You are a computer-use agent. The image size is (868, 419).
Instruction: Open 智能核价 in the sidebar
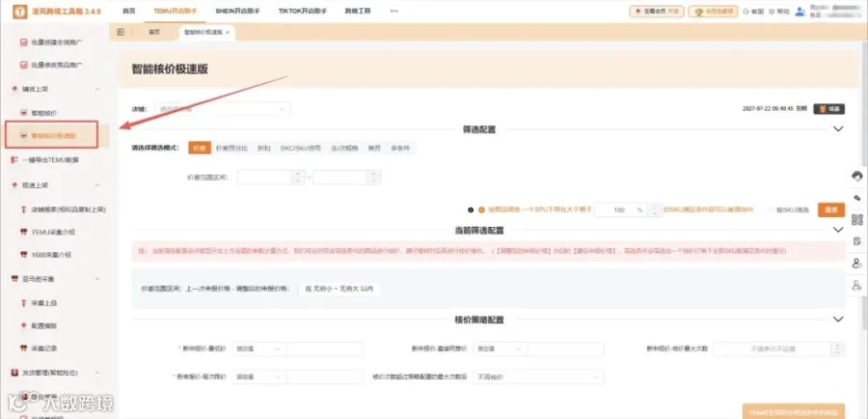[x=43, y=113]
